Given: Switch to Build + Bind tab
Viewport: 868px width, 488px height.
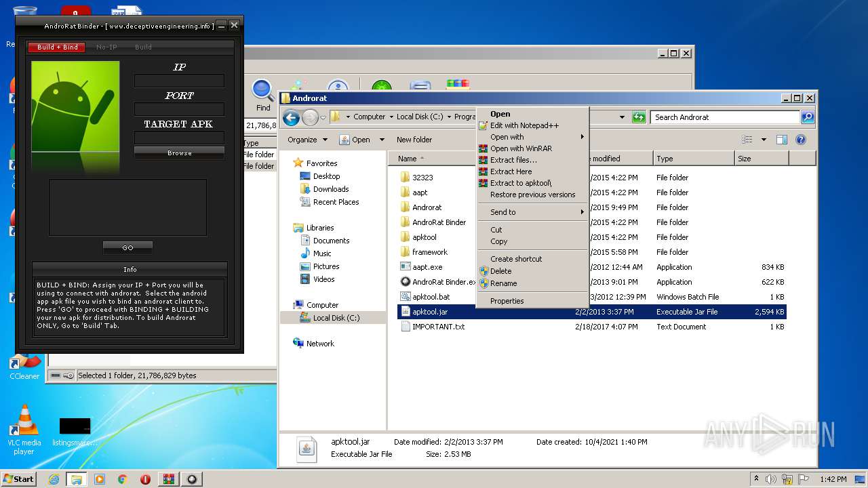Looking at the screenshot, I should point(58,47).
